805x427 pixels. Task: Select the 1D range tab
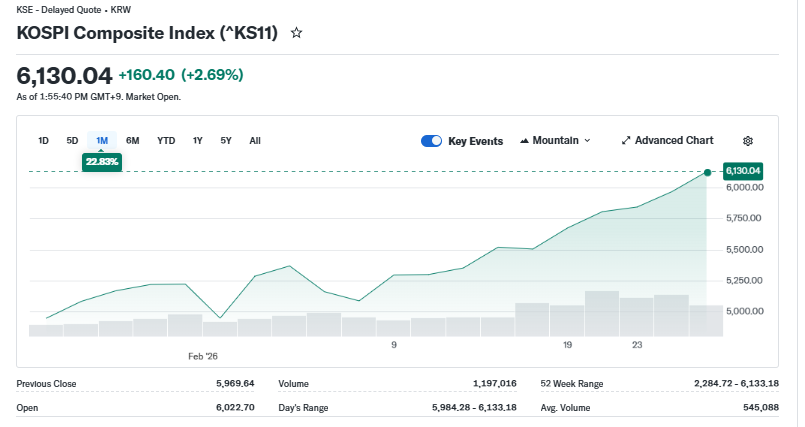point(43,141)
